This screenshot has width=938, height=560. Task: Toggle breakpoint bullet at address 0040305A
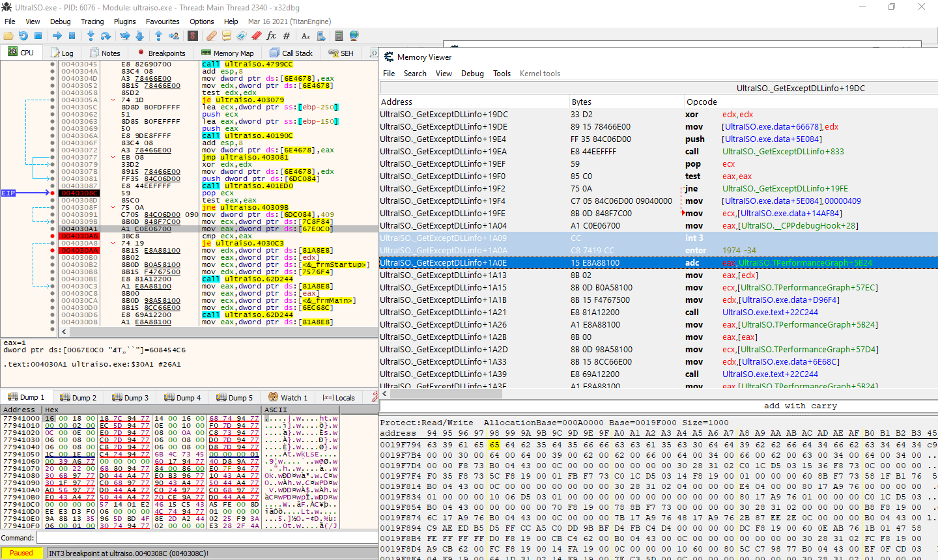tap(53, 100)
